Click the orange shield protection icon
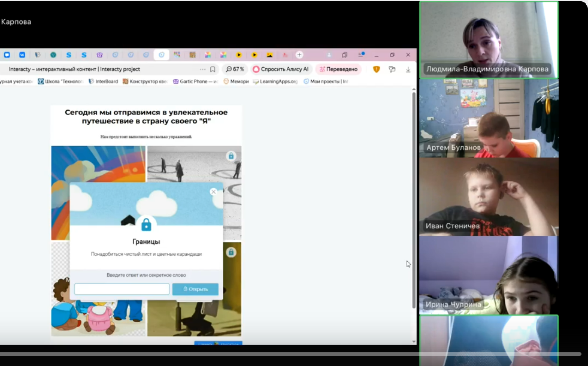Viewport: 588px width, 366px height. [x=376, y=69]
